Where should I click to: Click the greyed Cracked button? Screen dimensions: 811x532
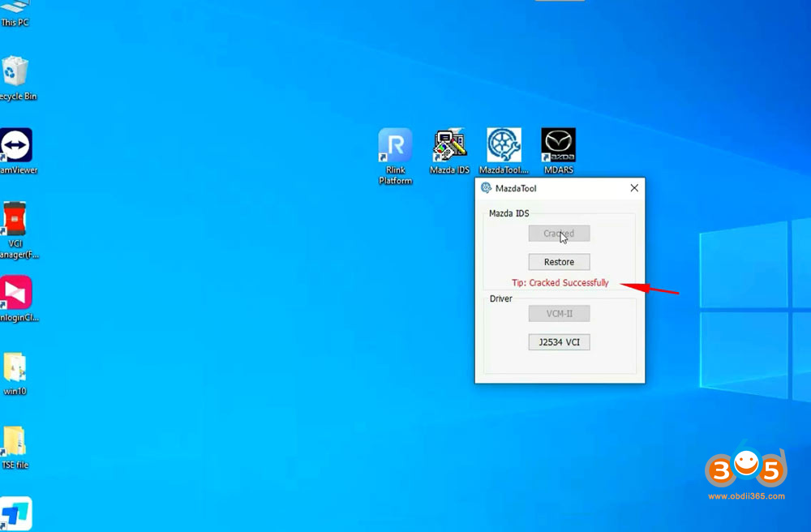point(559,234)
